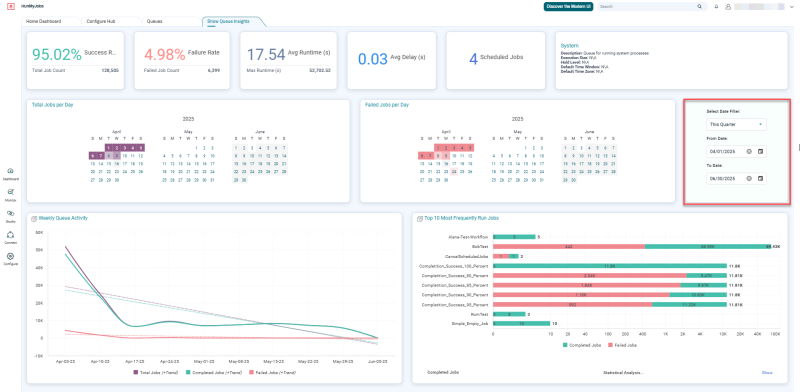The image size is (800, 392).
Task: Click the Discover the Modern UI button
Action: 568,7
